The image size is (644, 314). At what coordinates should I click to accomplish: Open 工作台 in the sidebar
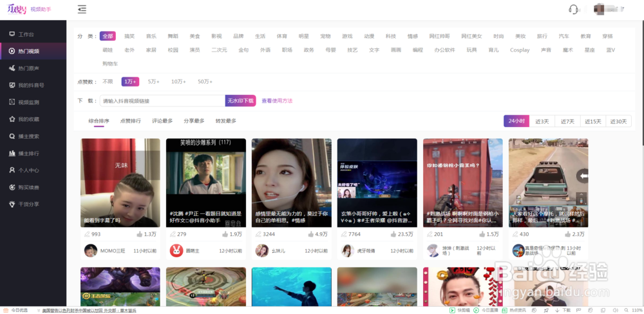(x=26, y=34)
